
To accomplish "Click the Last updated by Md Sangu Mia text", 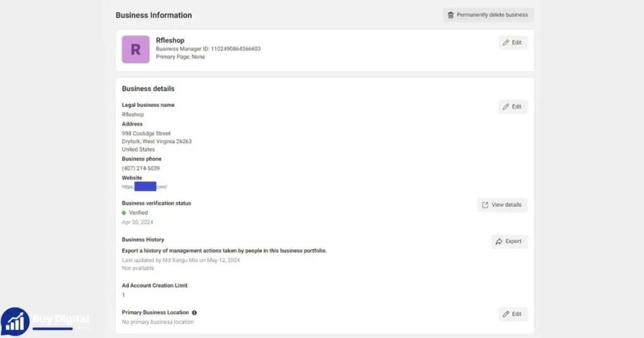I will pyautogui.click(x=180, y=260).
